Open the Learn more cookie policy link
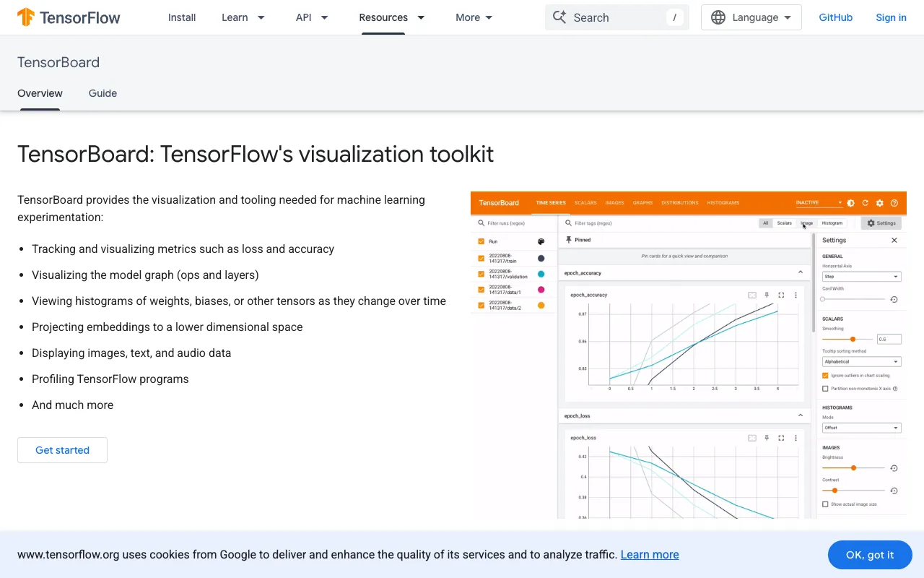The image size is (924, 578). click(649, 554)
